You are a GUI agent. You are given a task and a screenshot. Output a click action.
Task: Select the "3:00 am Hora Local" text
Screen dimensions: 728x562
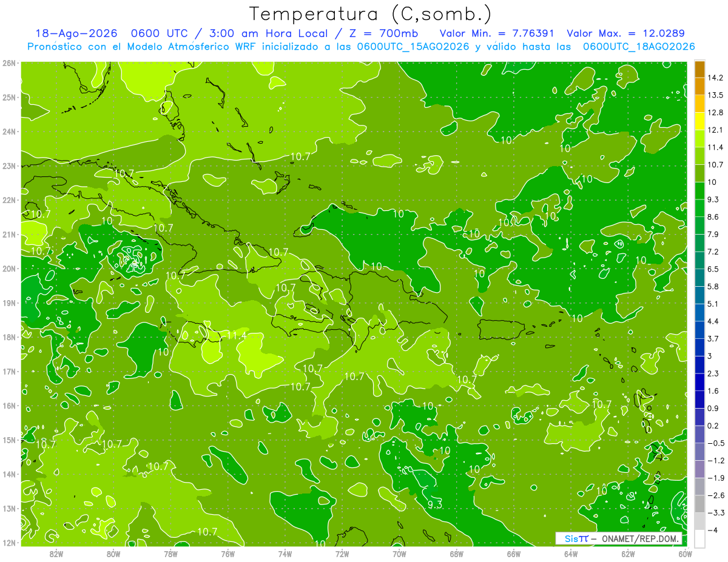tap(272, 33)
